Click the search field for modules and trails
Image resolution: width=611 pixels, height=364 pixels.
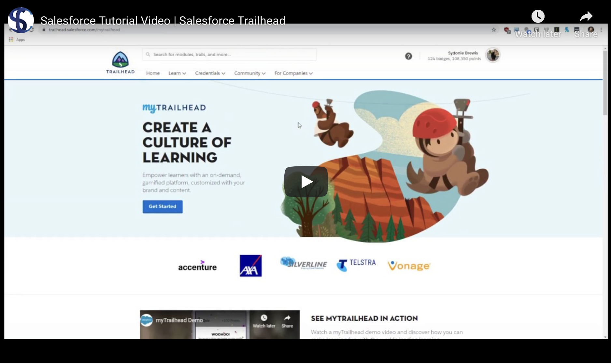(229, 54)
